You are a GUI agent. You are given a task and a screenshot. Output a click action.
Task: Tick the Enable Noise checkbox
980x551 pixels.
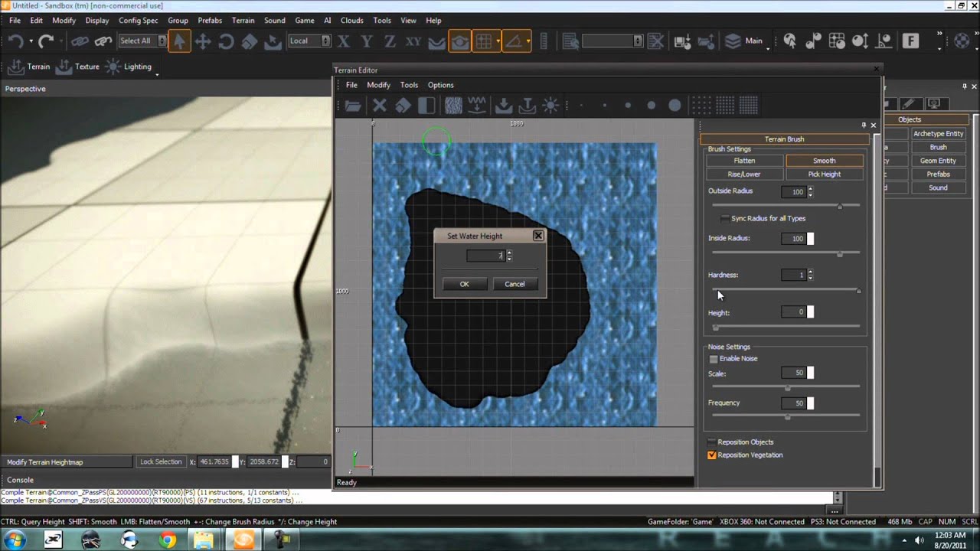click(x=714, y=359)
